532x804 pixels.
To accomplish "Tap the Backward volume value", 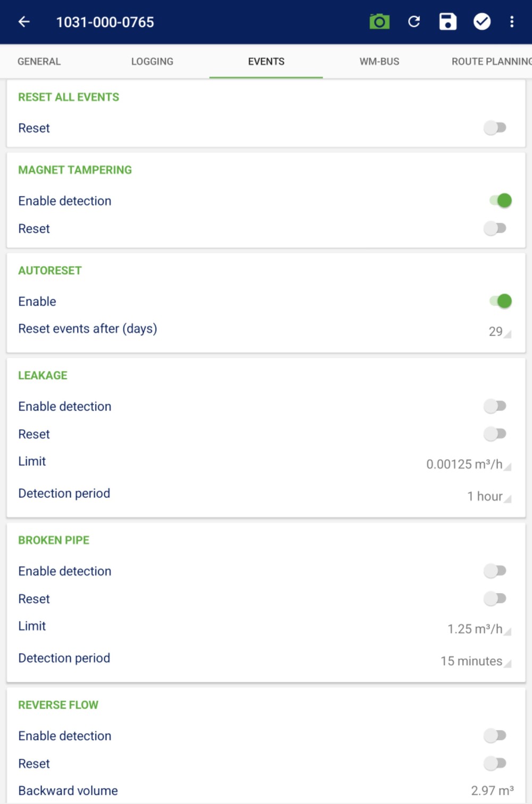I will tap(492, 791).
